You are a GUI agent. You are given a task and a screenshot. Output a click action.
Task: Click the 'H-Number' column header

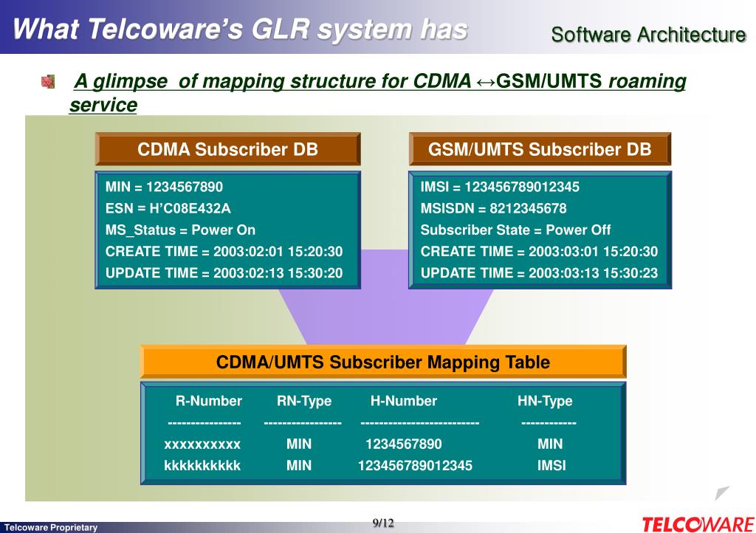[404, 401]
